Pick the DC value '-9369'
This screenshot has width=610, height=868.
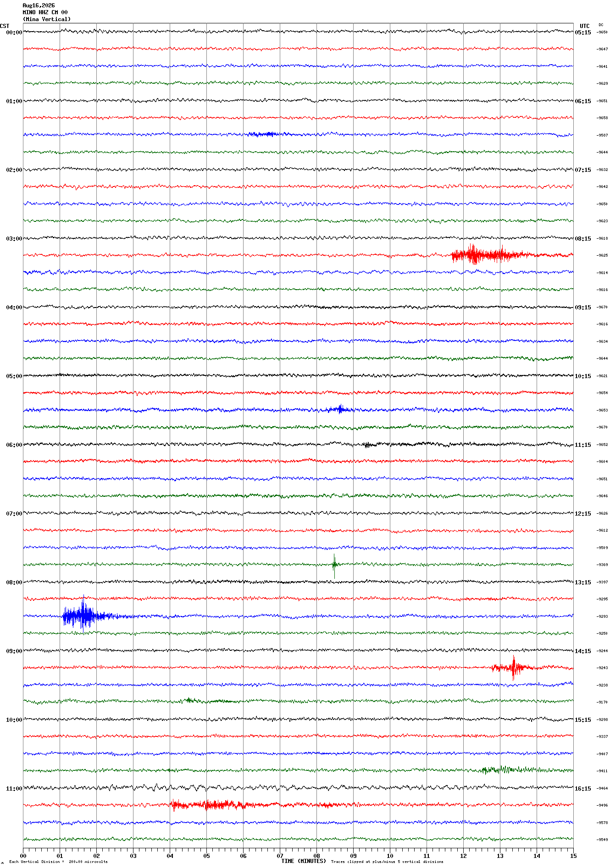pos(602,565)
